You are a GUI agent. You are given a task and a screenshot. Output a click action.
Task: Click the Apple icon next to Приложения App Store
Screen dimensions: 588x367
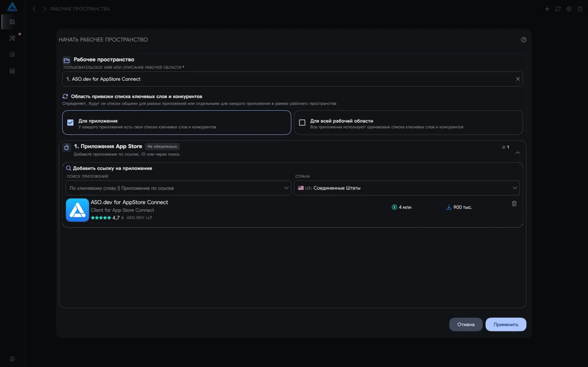coord(67,147)
